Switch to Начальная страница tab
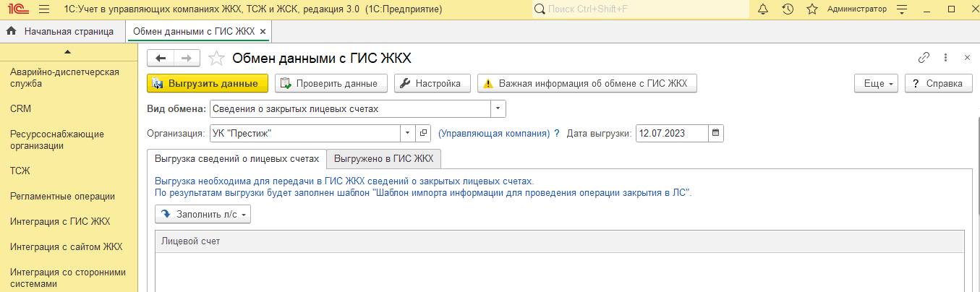This screenshot has height=292, width=980. [61, 32]
